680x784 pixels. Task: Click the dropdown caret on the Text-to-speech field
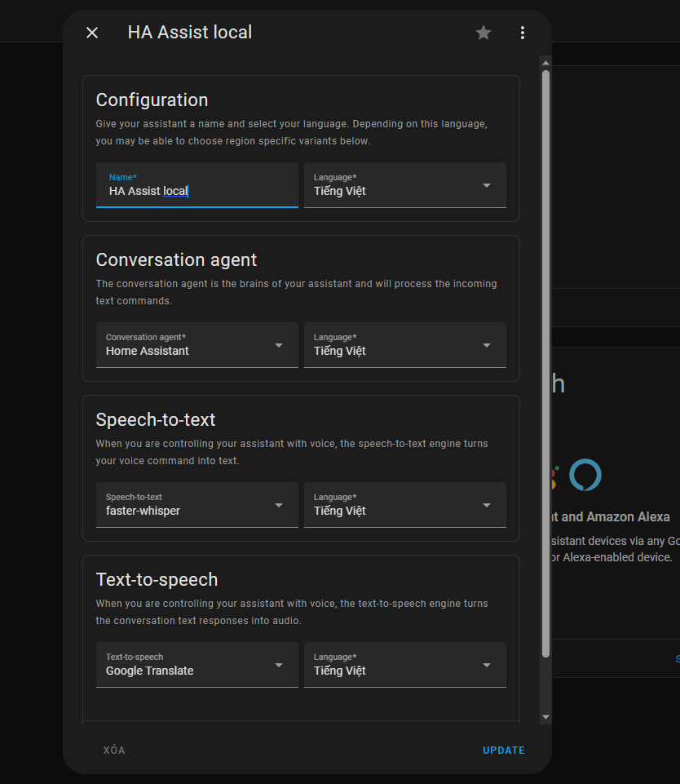[x=280, y=665]
